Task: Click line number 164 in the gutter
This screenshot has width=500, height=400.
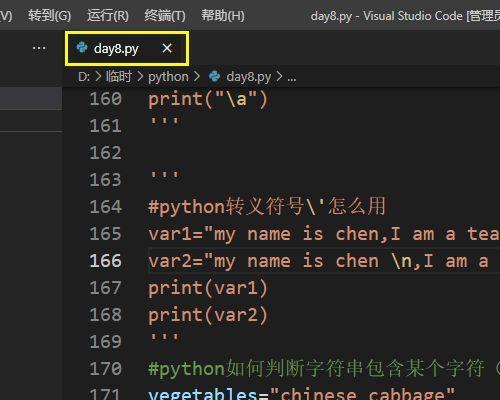Action: 105,207
